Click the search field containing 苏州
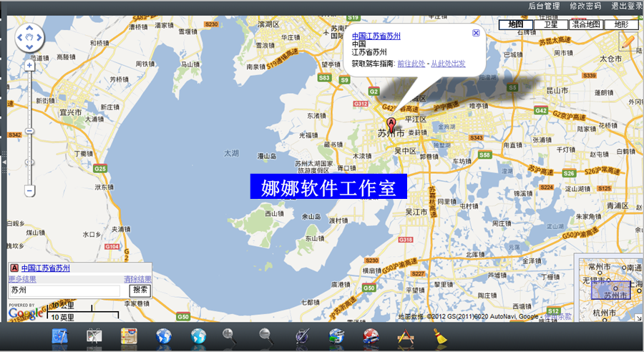The width and height of the screenshot is (644, 352). (64, 290)
